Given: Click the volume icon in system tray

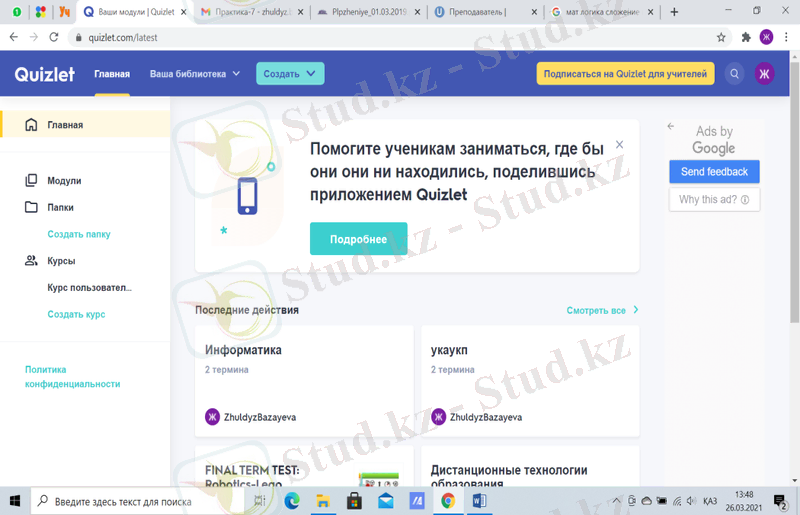Looking at the screenshot, I should (x=691, y=501).
